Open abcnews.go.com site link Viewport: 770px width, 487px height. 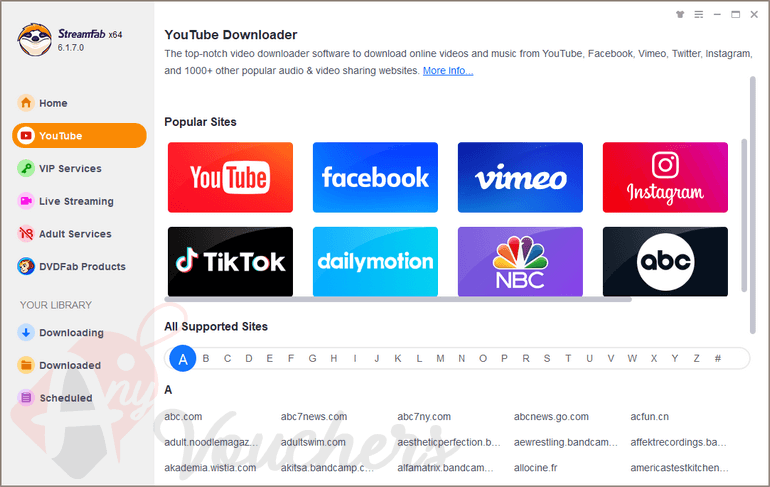pos(551,416)
